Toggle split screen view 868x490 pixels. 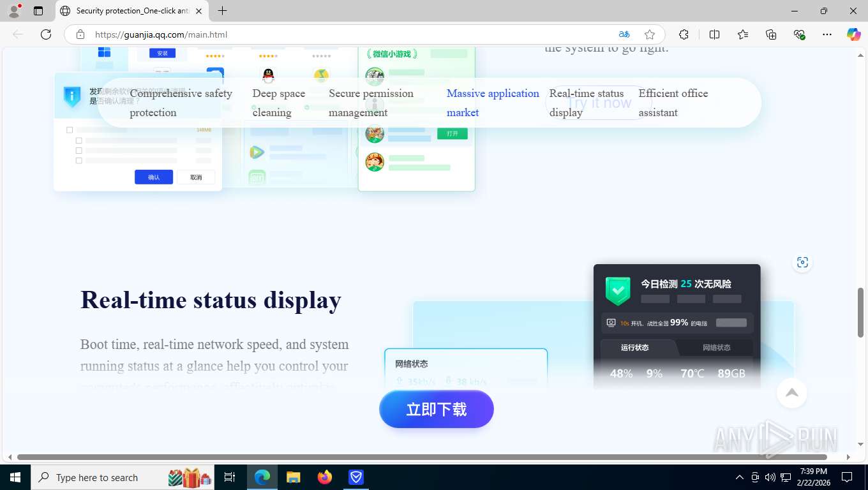tap(714, 34)
